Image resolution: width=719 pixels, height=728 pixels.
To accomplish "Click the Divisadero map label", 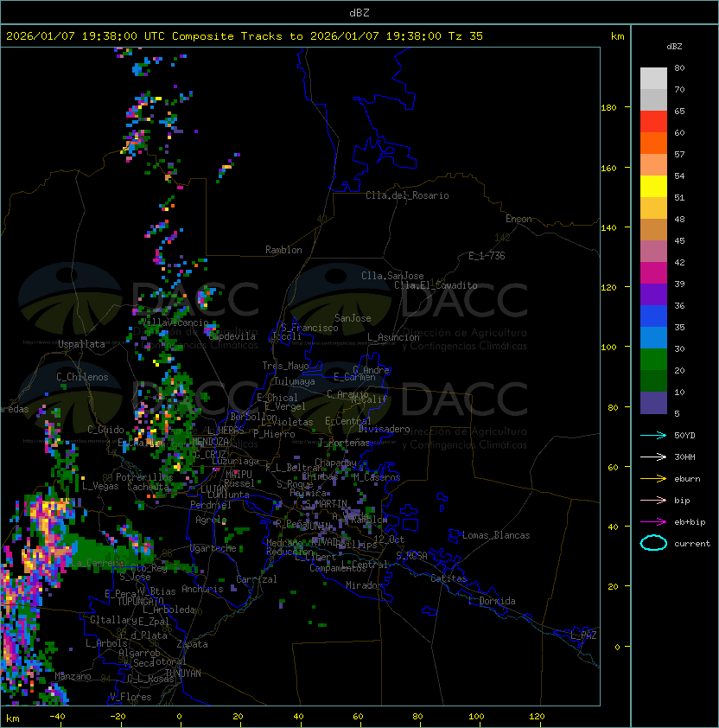I will tap(384, 429).
